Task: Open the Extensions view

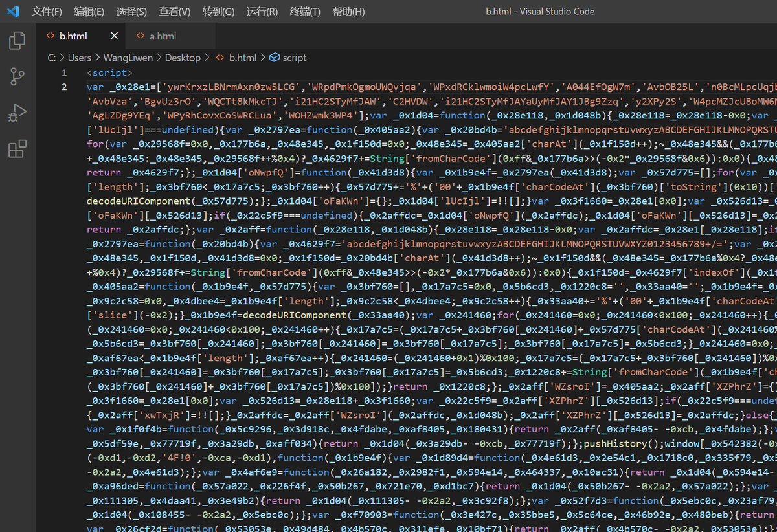Action: click(17, 150)
